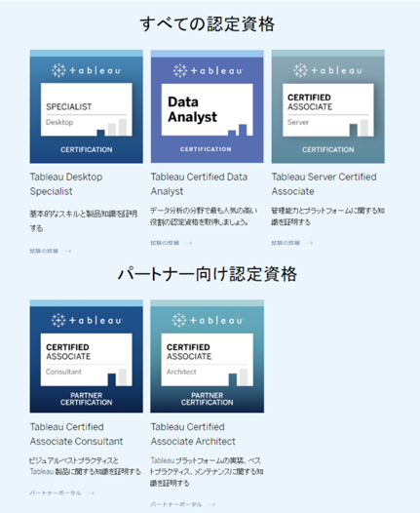
Task: Click the ビジュアルベストプラクティス description text
Action: [85, 466]
